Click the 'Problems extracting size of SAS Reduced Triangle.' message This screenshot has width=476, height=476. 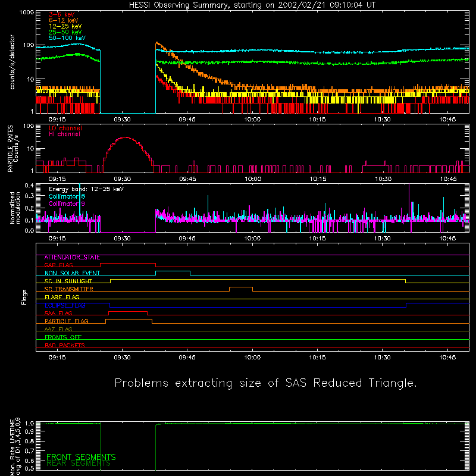265,383
